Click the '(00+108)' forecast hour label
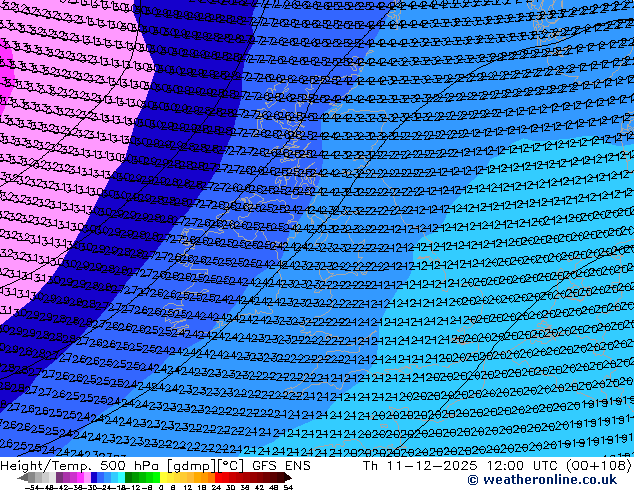Screen dimensions: 634x490 599,466
